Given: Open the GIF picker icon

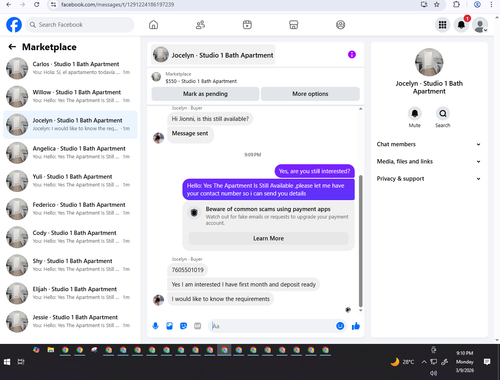Looking at the screenshot, I should click(x=198, y=326).
